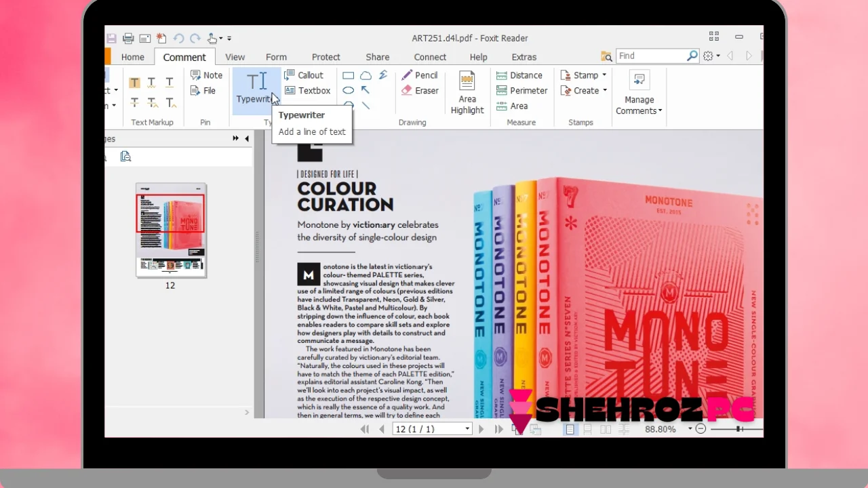Click the new document from blank icon
Image resolution: width=868 pixels, height=488 pixels.
click(x=161, y=39)
